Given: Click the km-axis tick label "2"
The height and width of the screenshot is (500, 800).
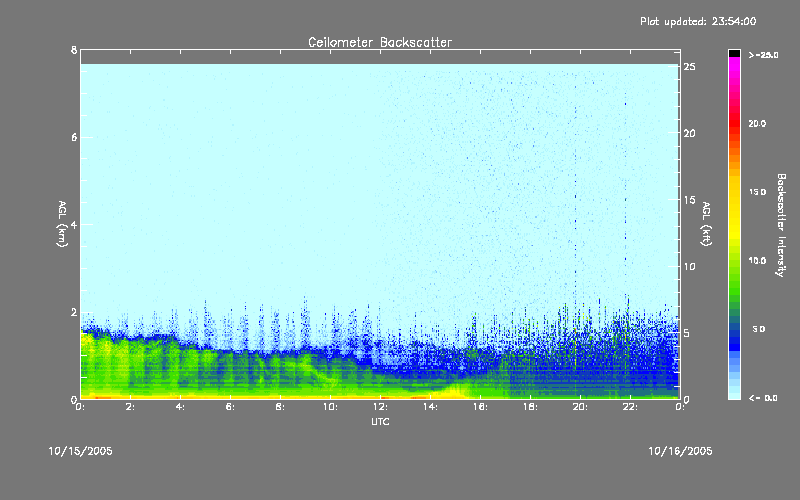Looking at the screenshot, I should (74, 312).
